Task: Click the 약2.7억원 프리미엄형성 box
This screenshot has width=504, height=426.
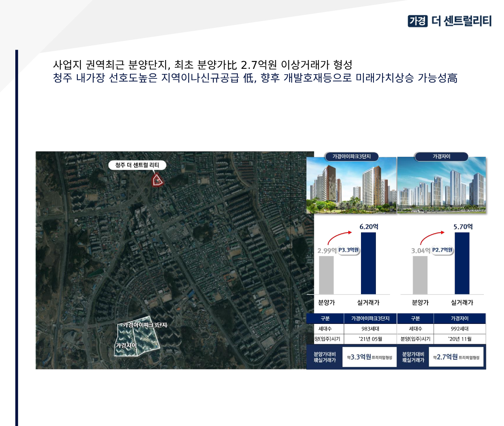Action: point(456,357)
